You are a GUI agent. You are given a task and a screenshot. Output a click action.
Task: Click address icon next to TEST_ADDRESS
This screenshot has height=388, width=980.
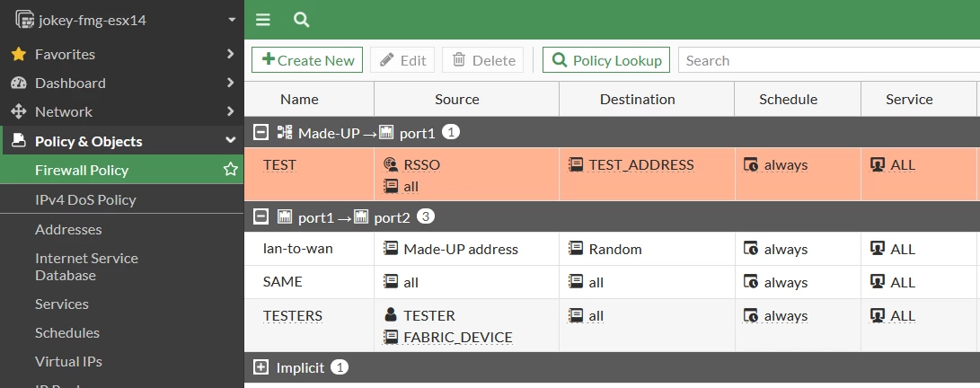[x=576, y=164]
